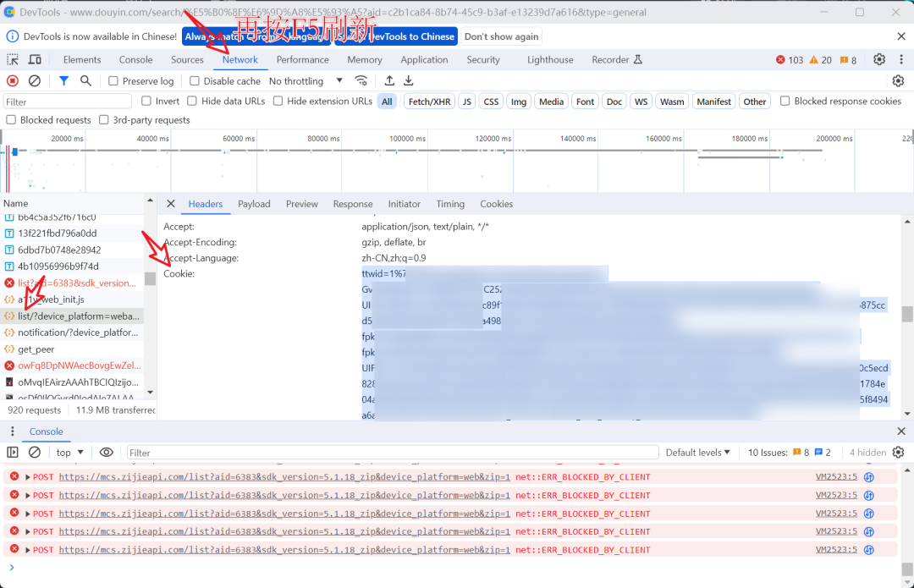Filter requests by Fetch/XHR type
This screenshot has height=588, width=914.
pos(429,102)
